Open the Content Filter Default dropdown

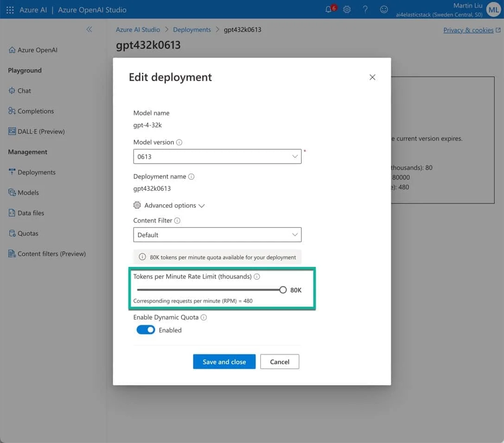tap(217, 235)
